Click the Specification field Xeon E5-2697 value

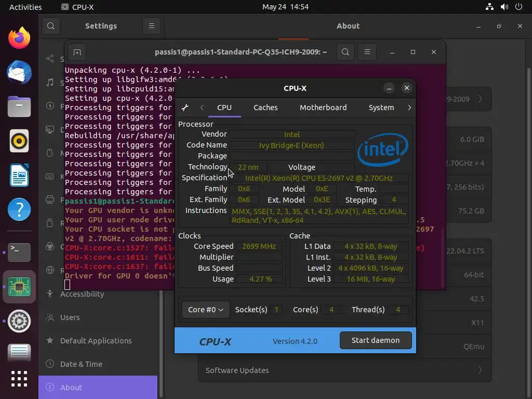tap(318, 178)
